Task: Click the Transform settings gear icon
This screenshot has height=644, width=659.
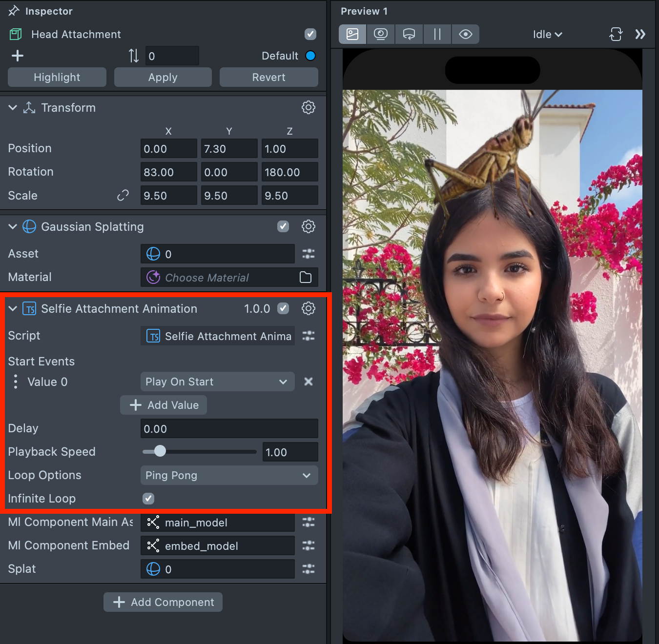Action: pyautogui.click(x=308, y=107)
